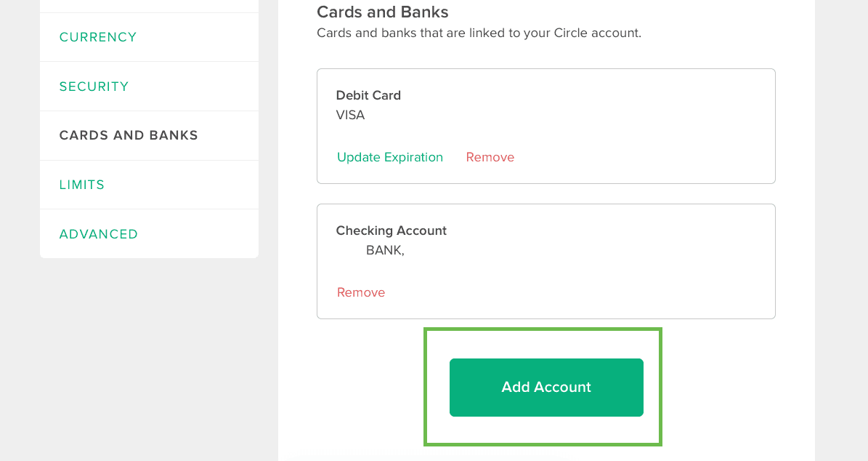Viewport: 868px width, 461px height.
Task: Remove the linked checking account
Action: point(361,292)
